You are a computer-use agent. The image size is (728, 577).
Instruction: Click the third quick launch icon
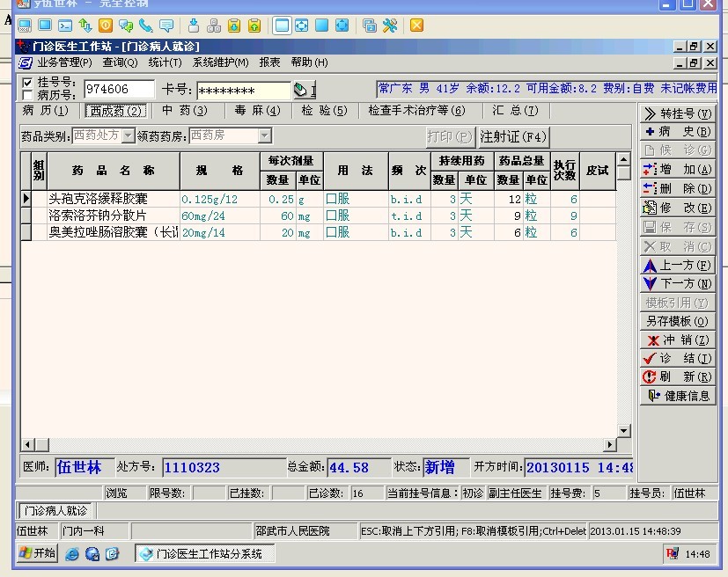[112, 554]
